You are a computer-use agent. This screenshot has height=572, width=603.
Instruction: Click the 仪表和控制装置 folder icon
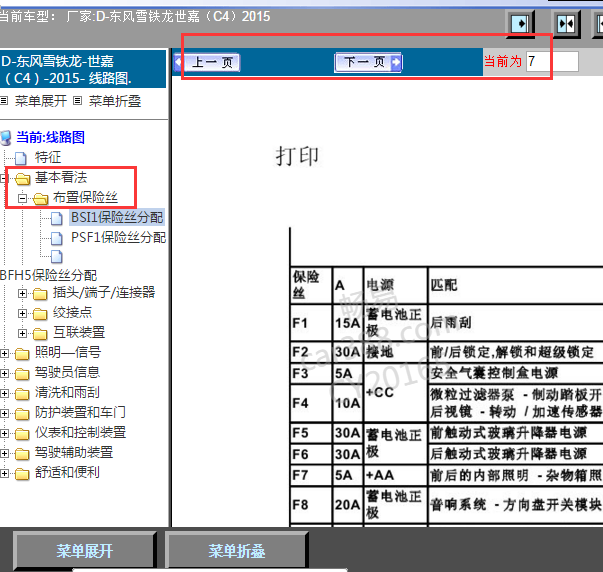(x=22, y=434)
